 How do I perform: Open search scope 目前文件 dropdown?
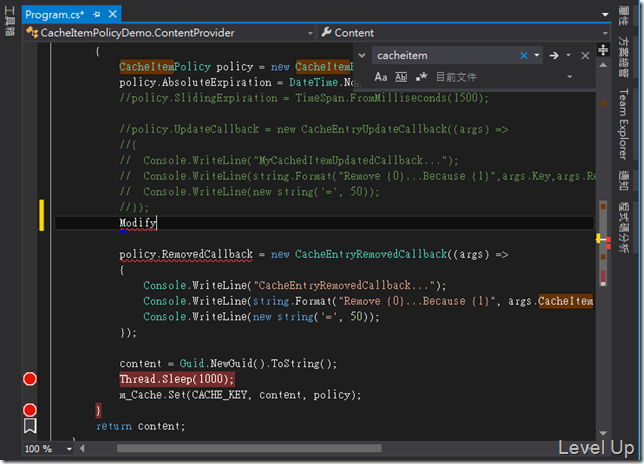tap(569, 77)
